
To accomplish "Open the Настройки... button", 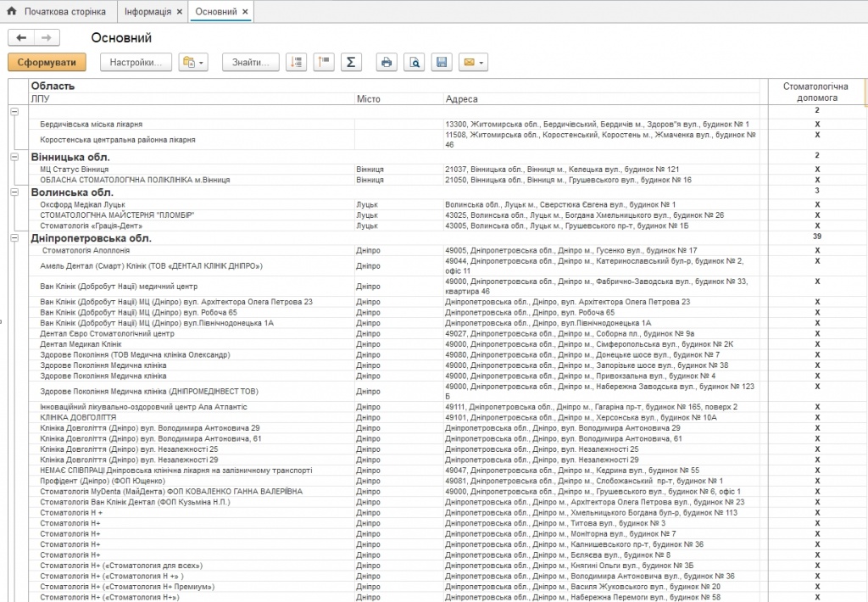I will 136,62.
